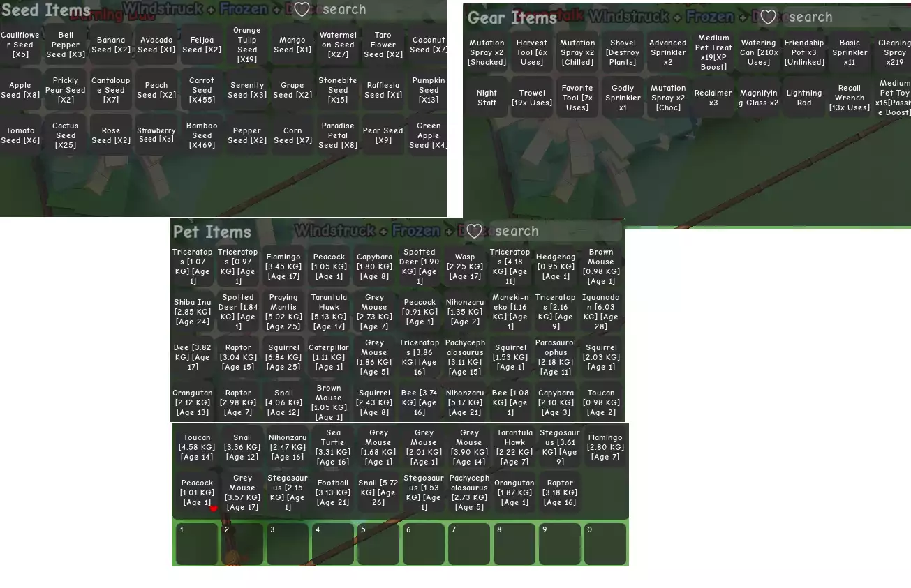Toggle the favorites heart in Gear Items

(767, 17)
